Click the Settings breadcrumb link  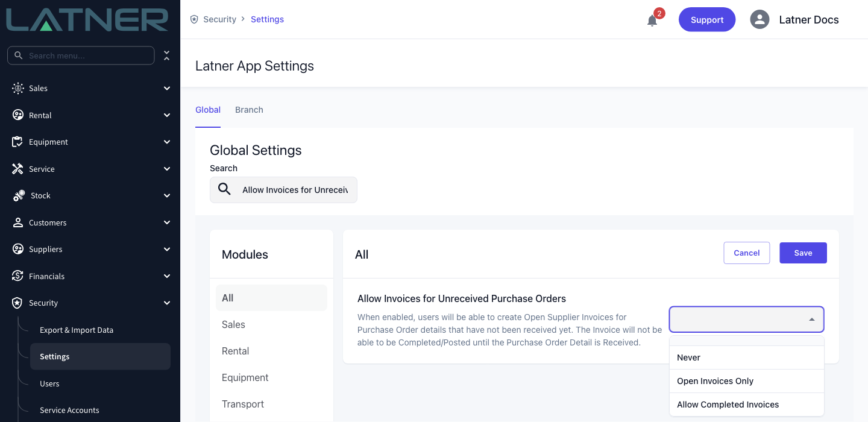pyautogui.click(x=267, y=19)
